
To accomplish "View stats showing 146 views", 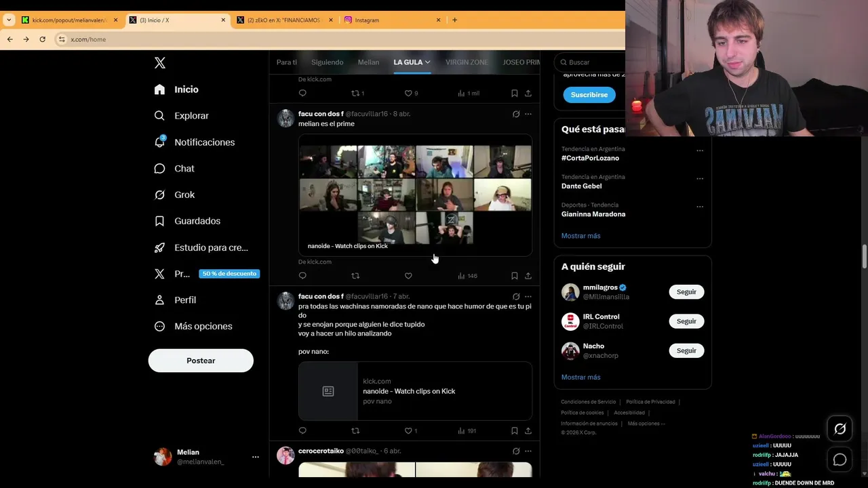I will [x=467, y=276].
